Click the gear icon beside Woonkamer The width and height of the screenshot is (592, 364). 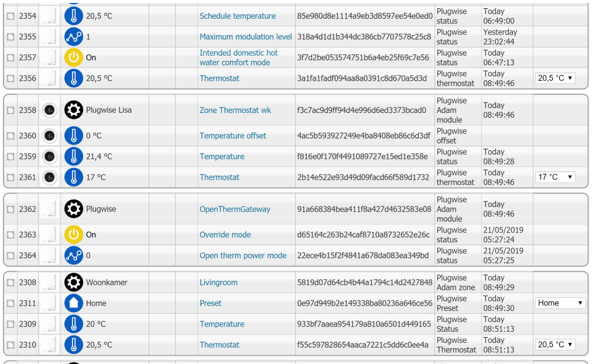pos(74,282)
